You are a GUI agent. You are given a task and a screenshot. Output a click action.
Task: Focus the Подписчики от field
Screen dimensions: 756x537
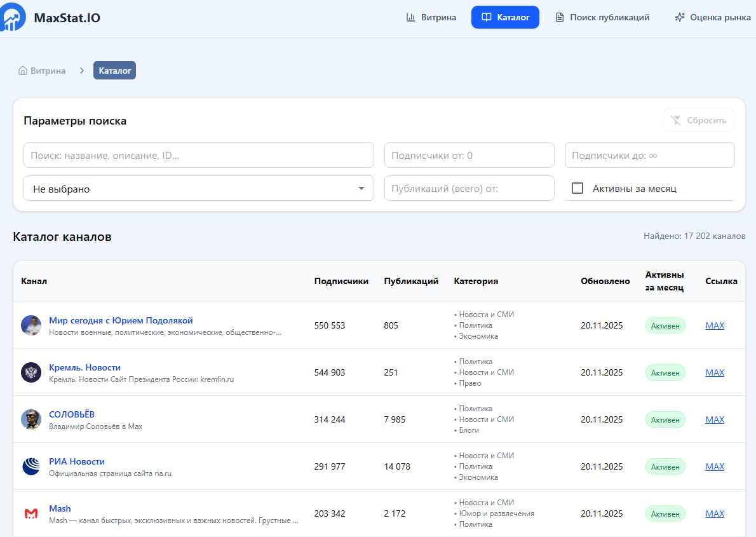tap(469, 155)
